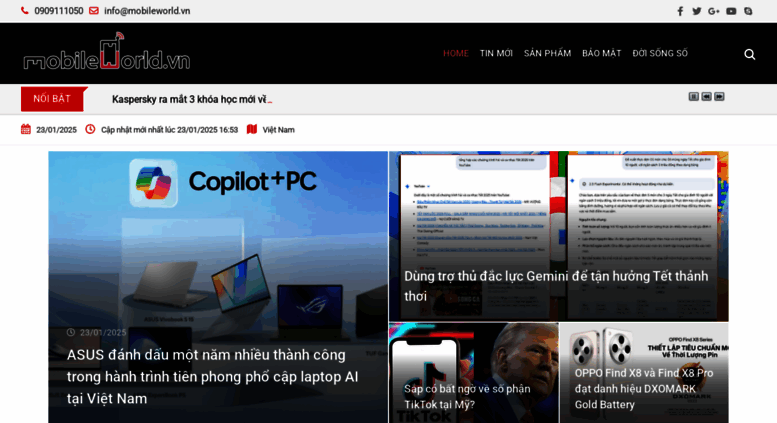Go to previous ticker headline
Screen dimensions: 777x423
707,97
